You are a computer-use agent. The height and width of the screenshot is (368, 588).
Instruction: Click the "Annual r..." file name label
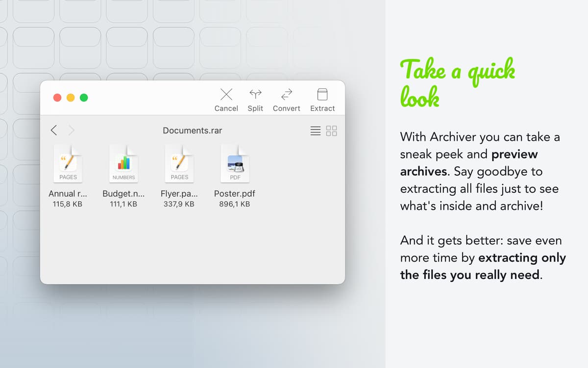(x=68, y=194)
